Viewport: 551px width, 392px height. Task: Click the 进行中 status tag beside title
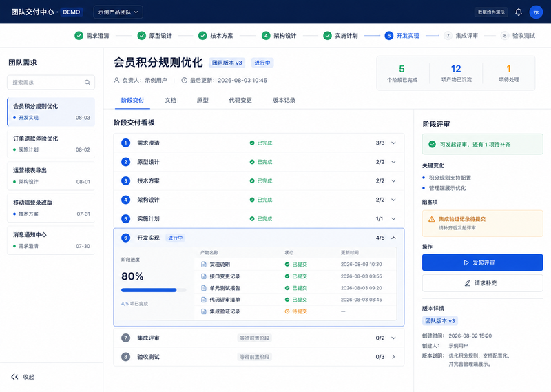(262, 63)
